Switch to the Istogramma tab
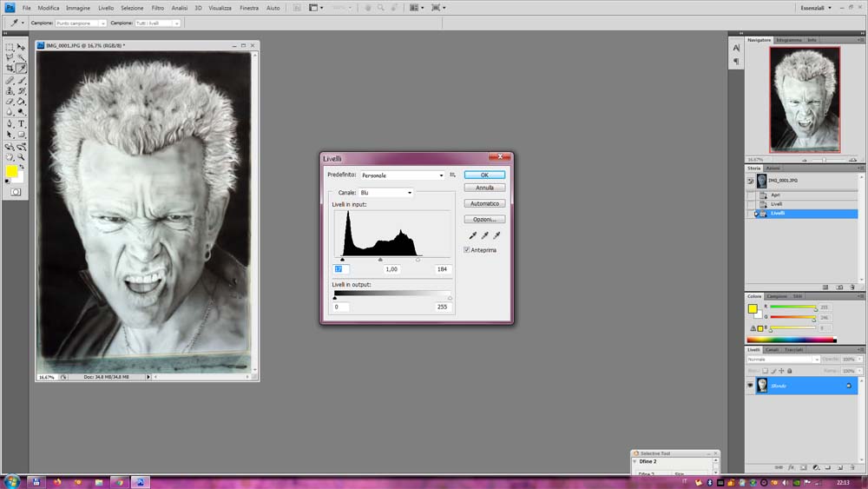This screenshot has width=868, height=489. [788, 40]
